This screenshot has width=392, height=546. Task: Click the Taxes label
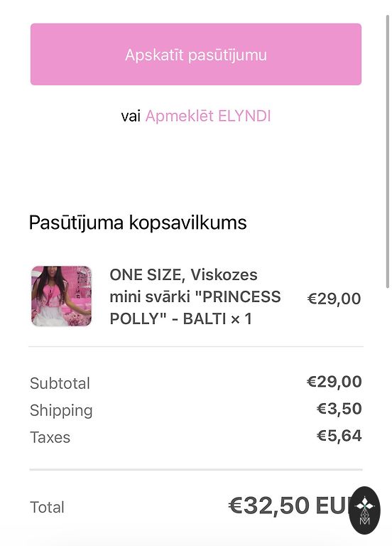[50, 437]
